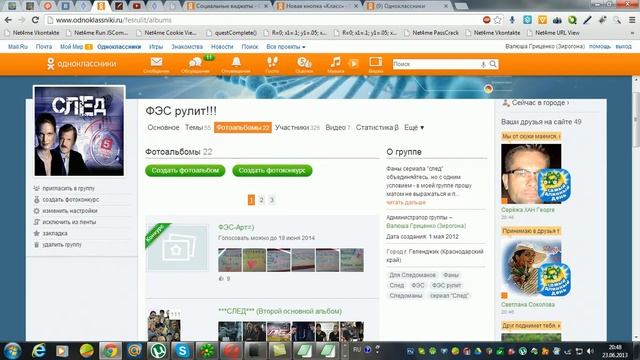Bookmark page with the star icon
This screenshot has width=640, height=360.
coord(498,20)
